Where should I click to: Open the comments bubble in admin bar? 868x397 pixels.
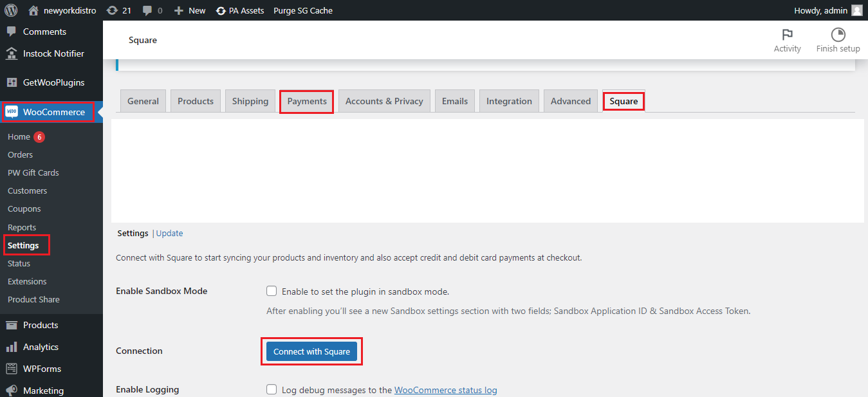(148, 10)
